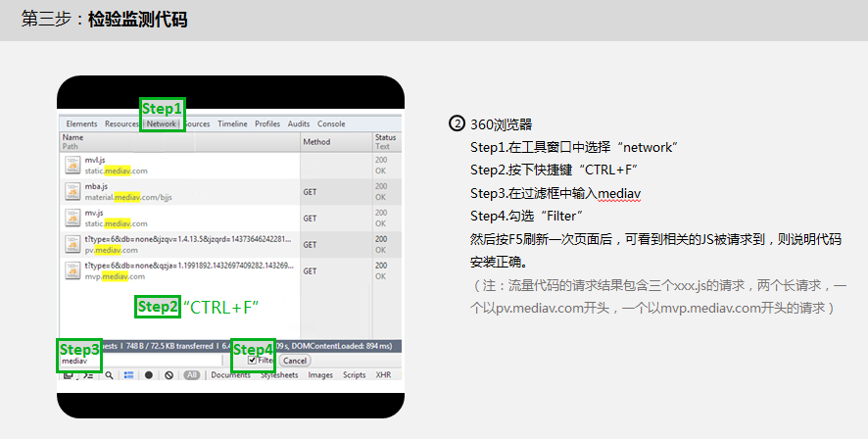Filter requests by XHR

(x=384, y=375)
